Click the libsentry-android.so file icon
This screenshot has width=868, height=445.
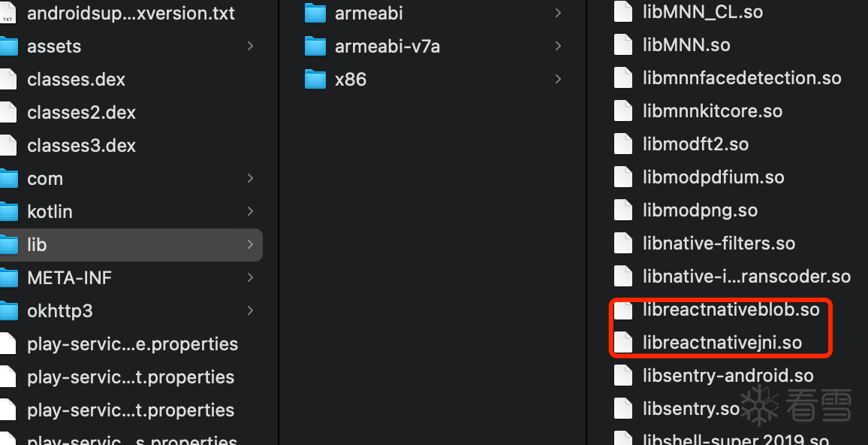pyautogui.click(x=622, y=375)
